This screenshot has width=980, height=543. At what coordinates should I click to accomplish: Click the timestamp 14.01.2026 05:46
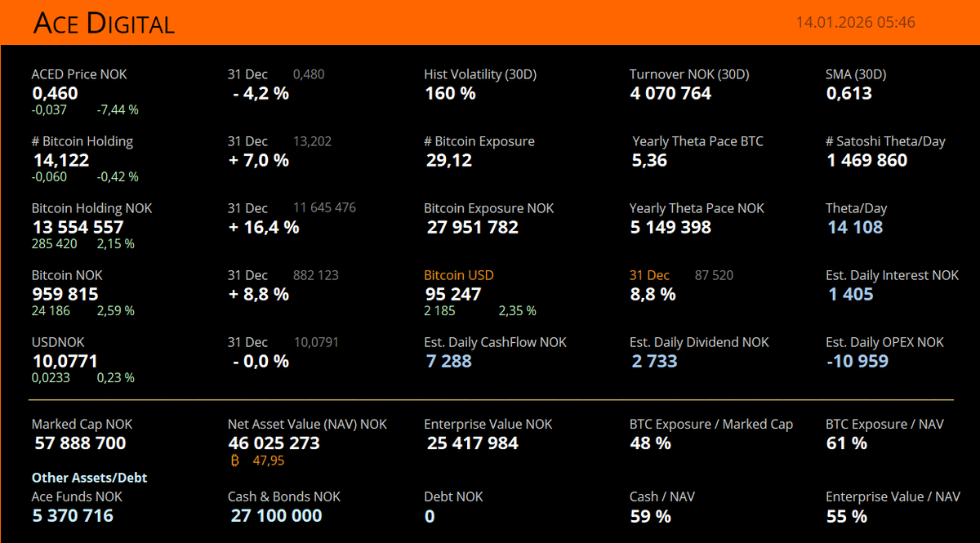856,23
